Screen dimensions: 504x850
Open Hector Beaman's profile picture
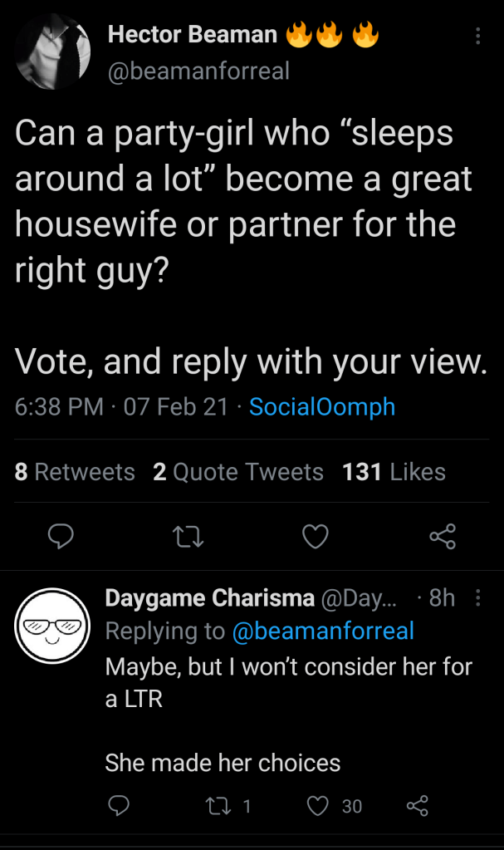[52, 52]
